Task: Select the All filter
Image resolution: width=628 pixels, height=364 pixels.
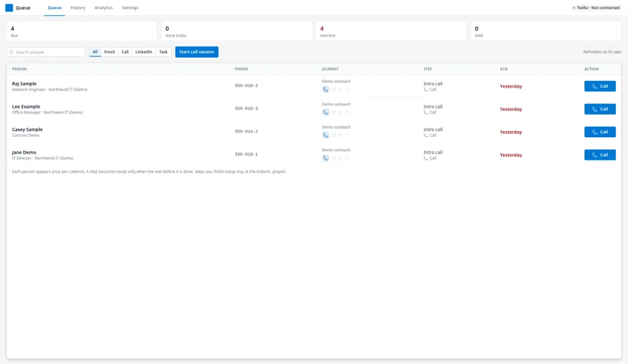Action: 95,52
